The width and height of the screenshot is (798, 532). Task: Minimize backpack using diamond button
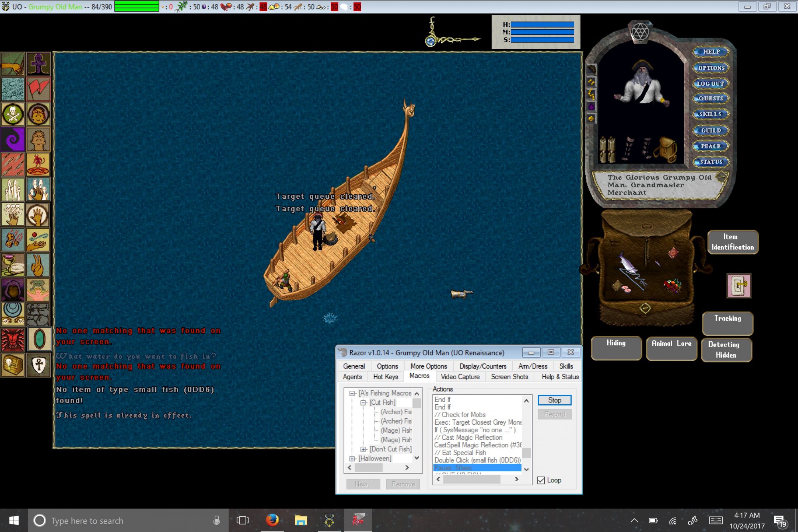[645, 308]
